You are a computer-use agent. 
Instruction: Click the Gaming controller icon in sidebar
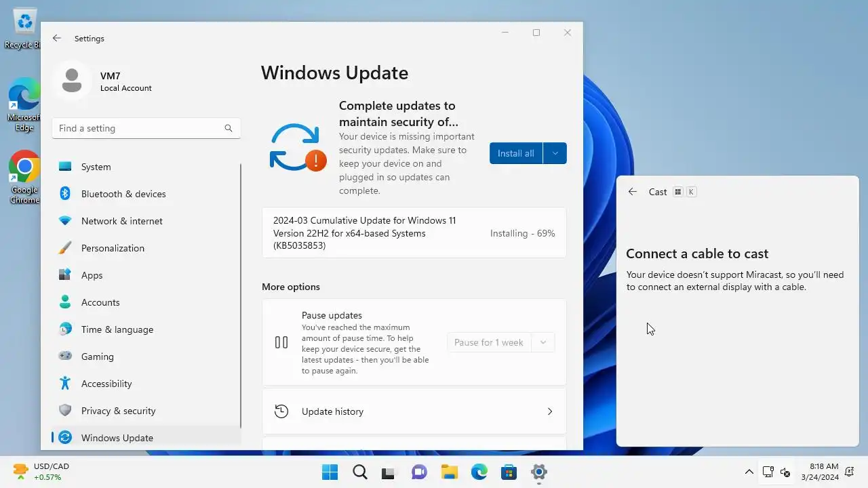65,357
